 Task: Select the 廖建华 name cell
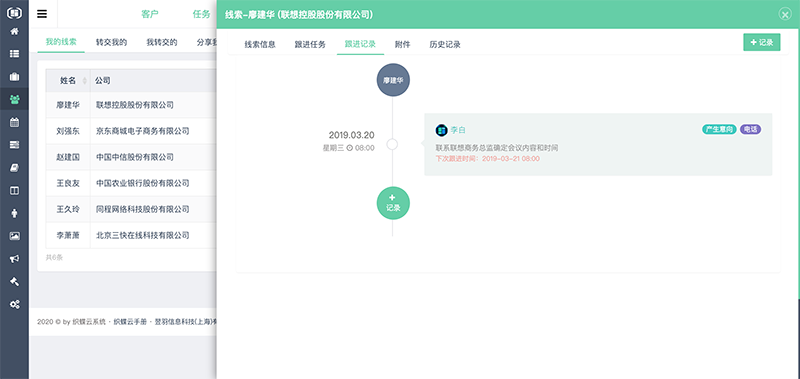[68, 105]
